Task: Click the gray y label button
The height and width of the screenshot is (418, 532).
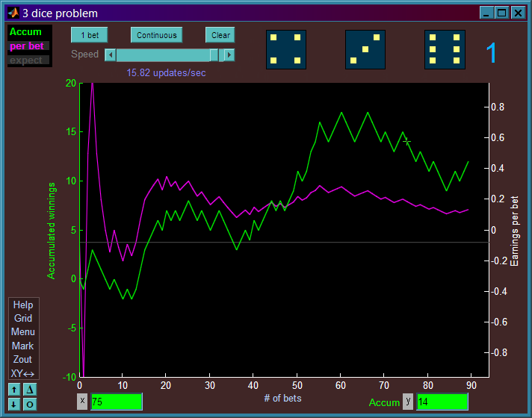Action: click(x=408, y=402)
